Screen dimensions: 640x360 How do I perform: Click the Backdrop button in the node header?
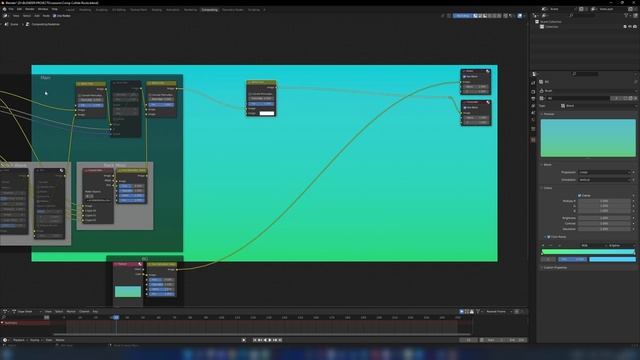pos(462,16)
